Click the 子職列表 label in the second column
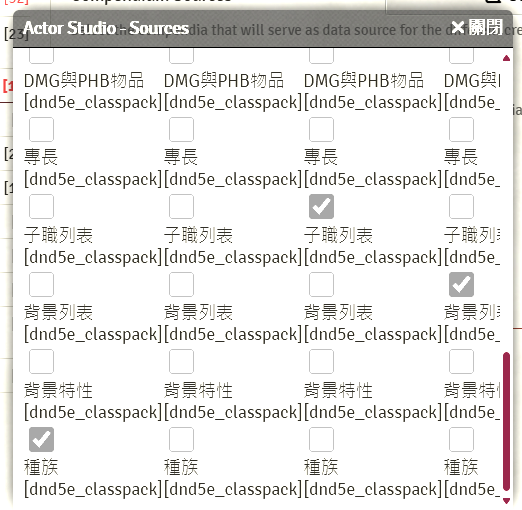Image resolution: width=522 pixels, height=510 pixels. [x=198, y=235]
